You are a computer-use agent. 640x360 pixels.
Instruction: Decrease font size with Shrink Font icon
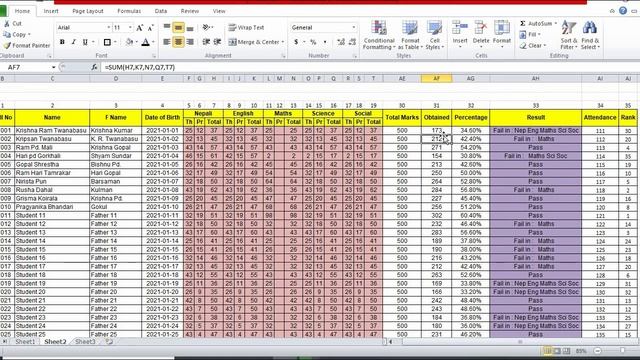click(x=151, y=28)
